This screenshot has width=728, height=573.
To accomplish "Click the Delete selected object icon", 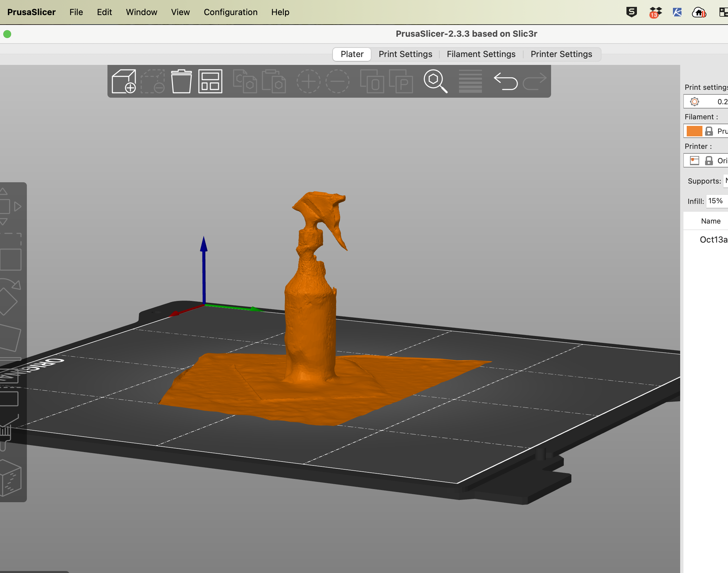I will [153, 81].
